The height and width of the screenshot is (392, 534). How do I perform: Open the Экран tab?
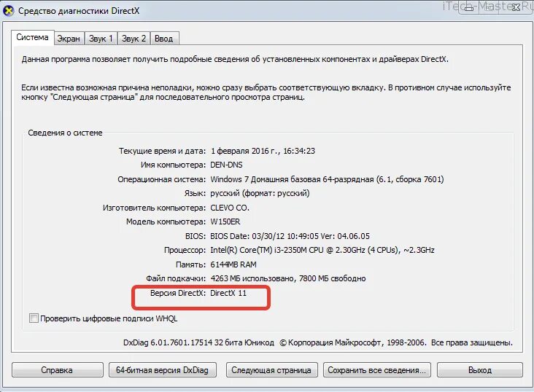pyautogui.click(x=69, y=39)
